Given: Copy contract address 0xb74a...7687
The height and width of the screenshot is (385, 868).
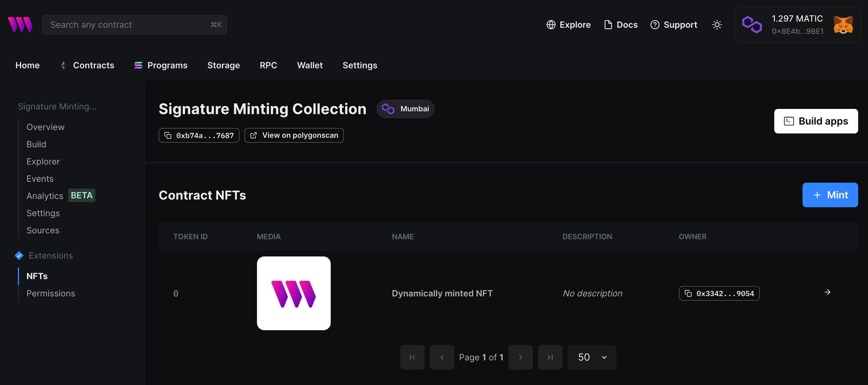Looking at the screenshot, I should coord(199,135).
